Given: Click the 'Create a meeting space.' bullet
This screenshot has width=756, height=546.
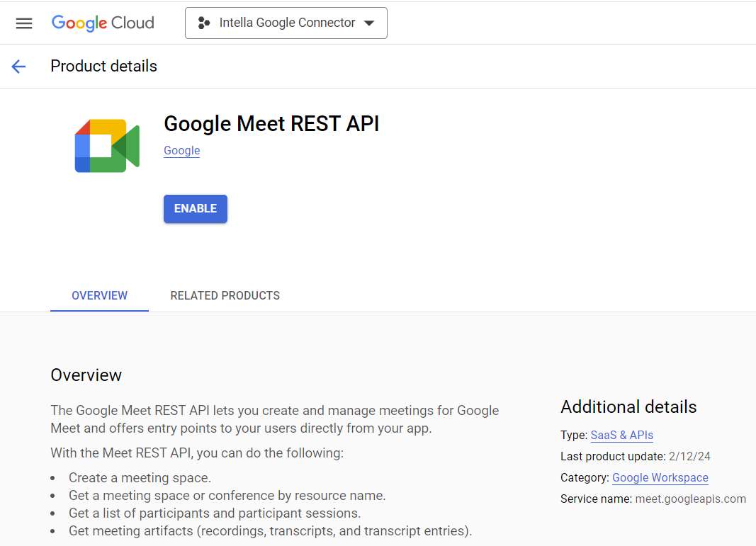Looking at the screenshot, I should click(x=140, y=477).
